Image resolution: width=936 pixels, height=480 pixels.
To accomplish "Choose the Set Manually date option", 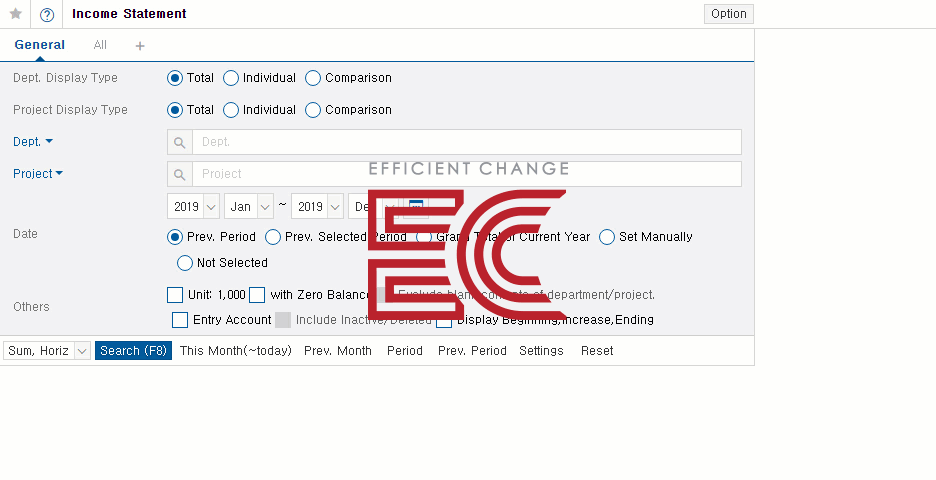I will click(607, 237).
